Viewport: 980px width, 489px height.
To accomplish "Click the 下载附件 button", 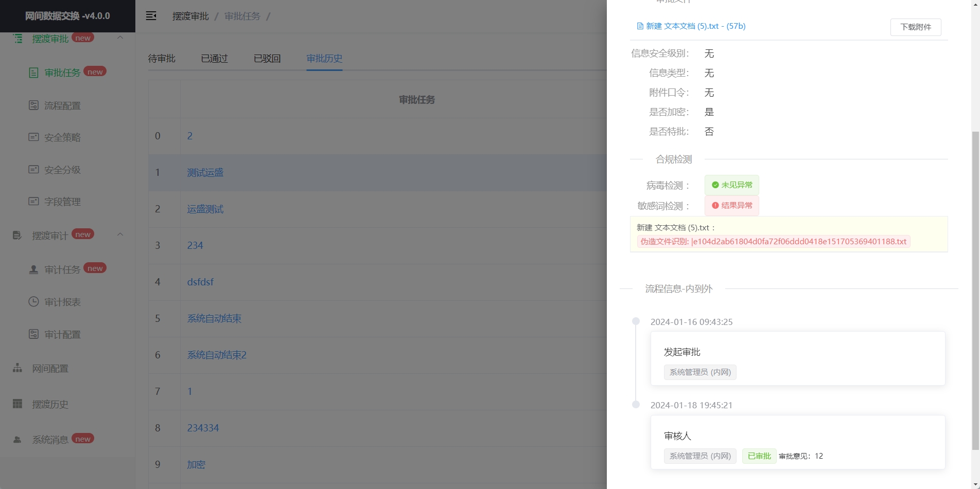I will pos(915,27).
